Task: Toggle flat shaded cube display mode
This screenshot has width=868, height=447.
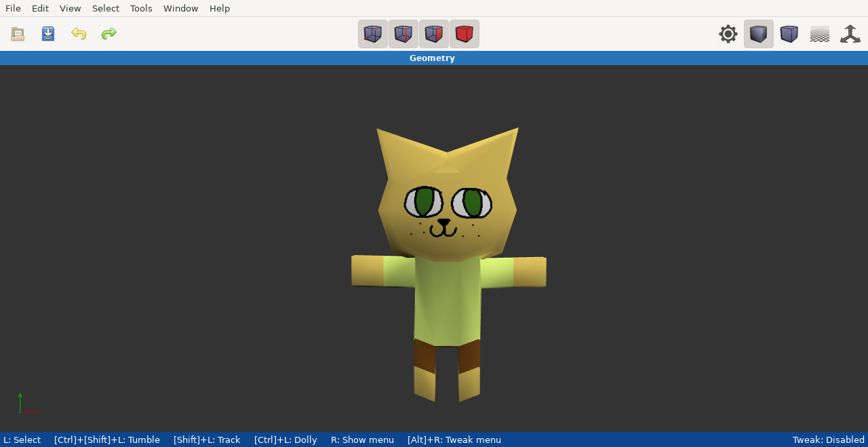Action: 759,34
